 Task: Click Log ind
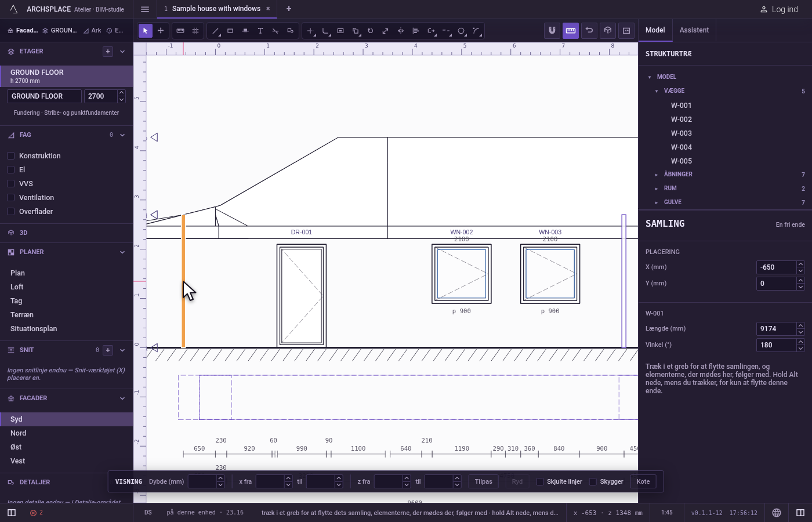(780, 9)
